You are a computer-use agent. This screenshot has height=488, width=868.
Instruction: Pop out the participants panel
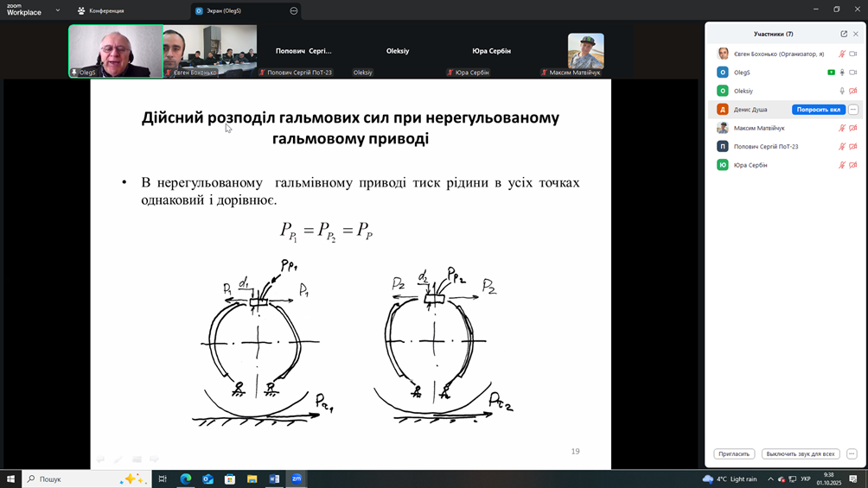[844, 34]
